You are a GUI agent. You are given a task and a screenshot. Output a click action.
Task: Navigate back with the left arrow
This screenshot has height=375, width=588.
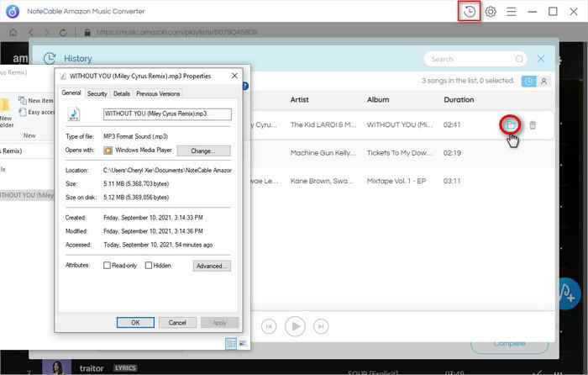31,33
